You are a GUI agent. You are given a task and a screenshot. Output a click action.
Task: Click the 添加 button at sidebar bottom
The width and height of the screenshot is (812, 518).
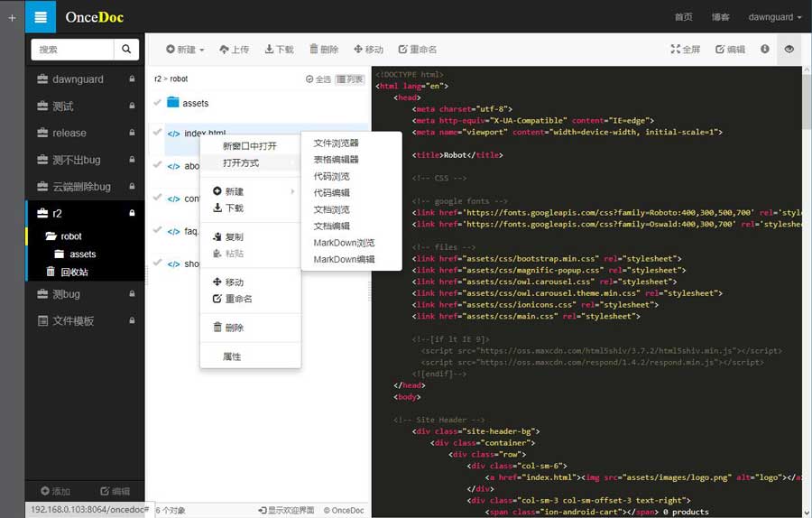55,491
